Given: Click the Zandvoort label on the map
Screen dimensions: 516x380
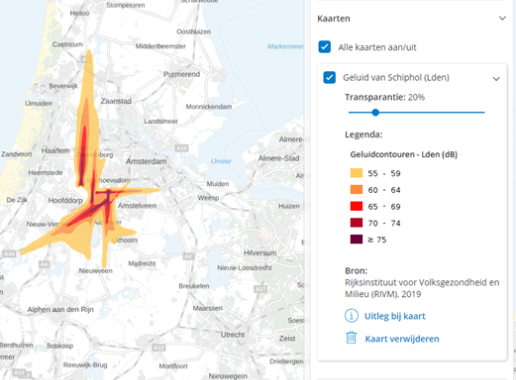Looking at the screenshot, I should (16, 154).
